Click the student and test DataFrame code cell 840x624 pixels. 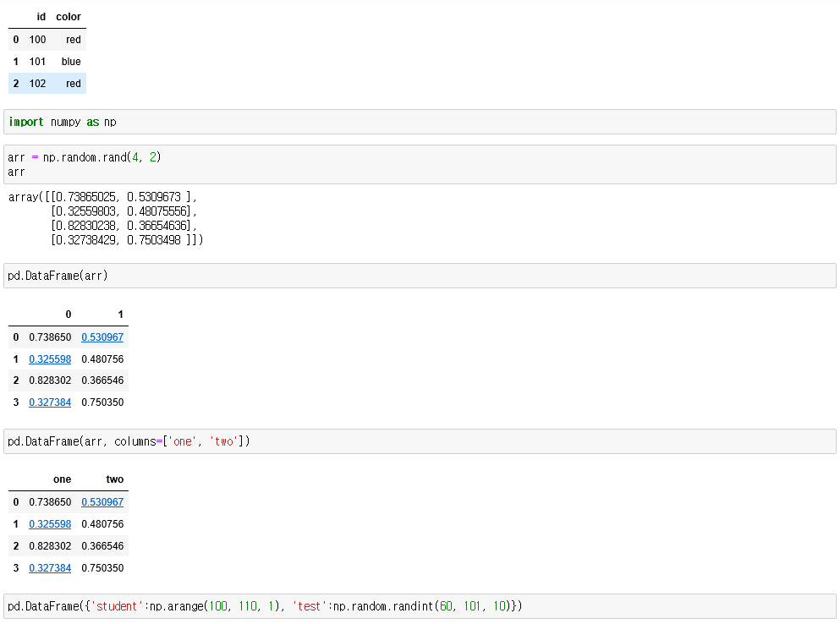pyautogui.click(x=420, y=606)
